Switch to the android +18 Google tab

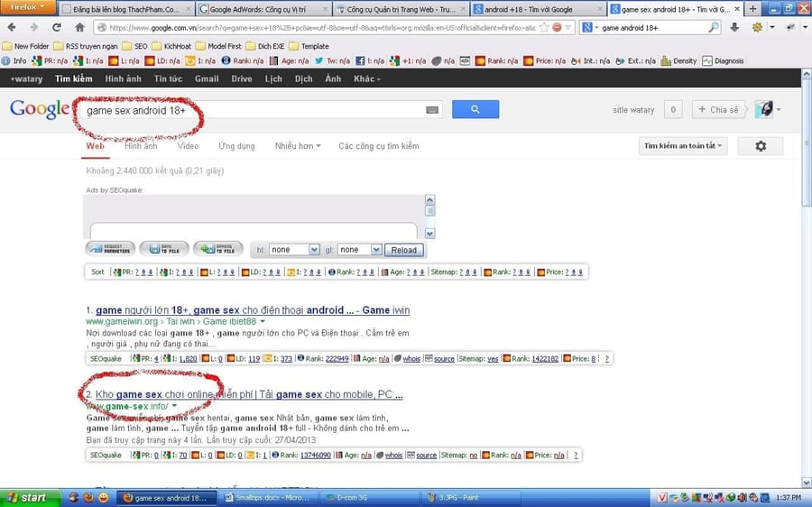click(538, 9)
